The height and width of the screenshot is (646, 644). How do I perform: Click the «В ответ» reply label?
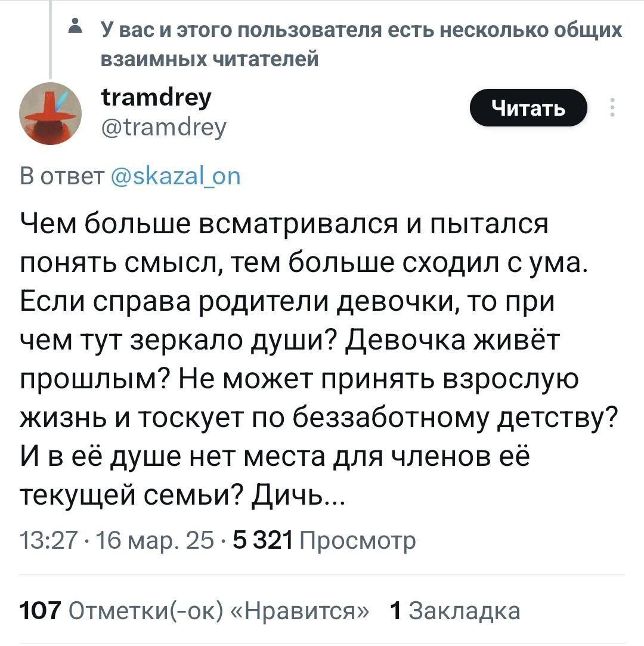point(62,177)
